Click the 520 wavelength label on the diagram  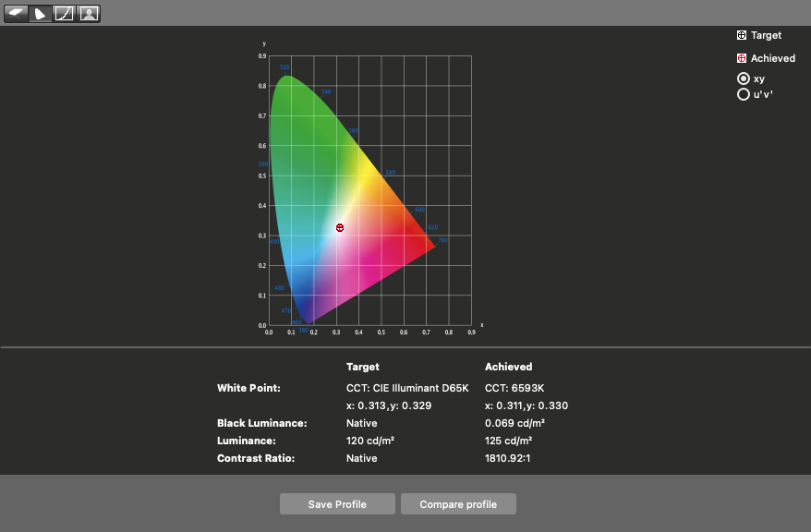point(284,67)
